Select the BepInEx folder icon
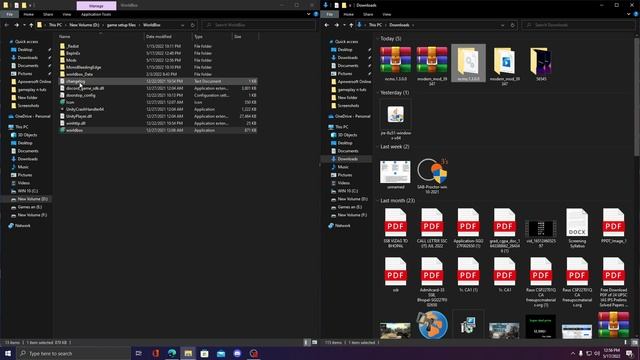This screenshot has width=640, height=360. point(62,53)
